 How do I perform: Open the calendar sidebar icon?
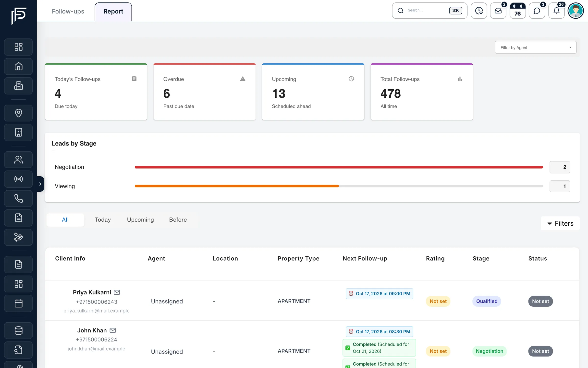click(x=18, y=303)
